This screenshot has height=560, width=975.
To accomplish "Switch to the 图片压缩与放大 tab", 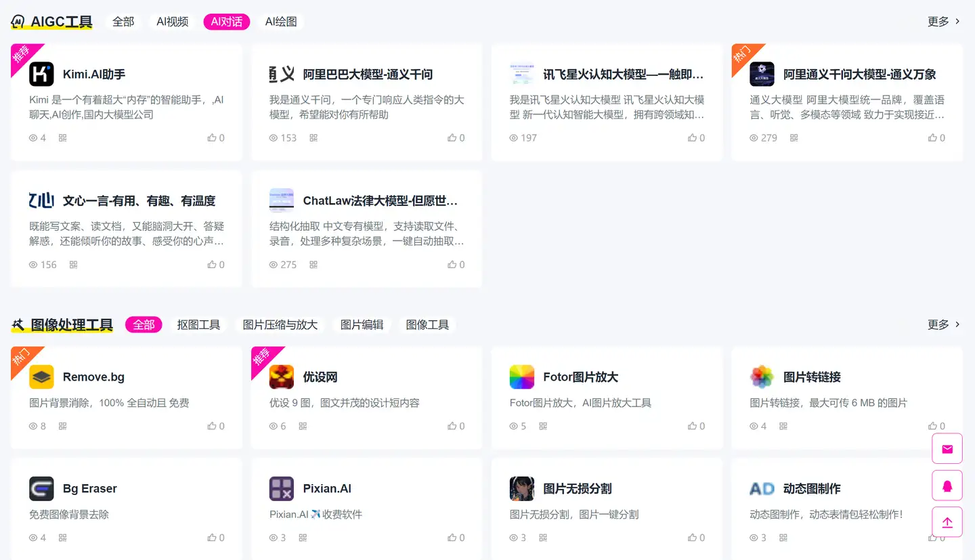I will [x=280, y=324].
